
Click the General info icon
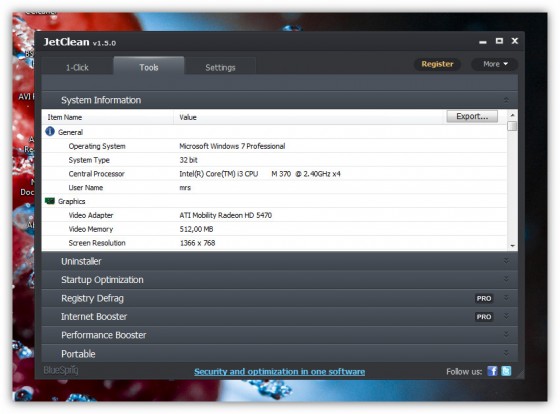(50, 131)
